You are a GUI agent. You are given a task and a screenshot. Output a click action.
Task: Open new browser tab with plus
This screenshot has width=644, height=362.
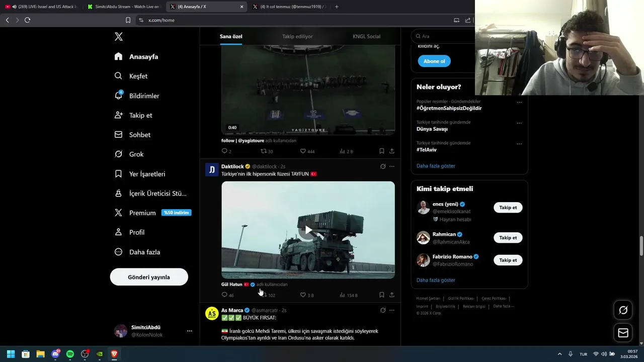pyautogui.click(x=337, y=7)
